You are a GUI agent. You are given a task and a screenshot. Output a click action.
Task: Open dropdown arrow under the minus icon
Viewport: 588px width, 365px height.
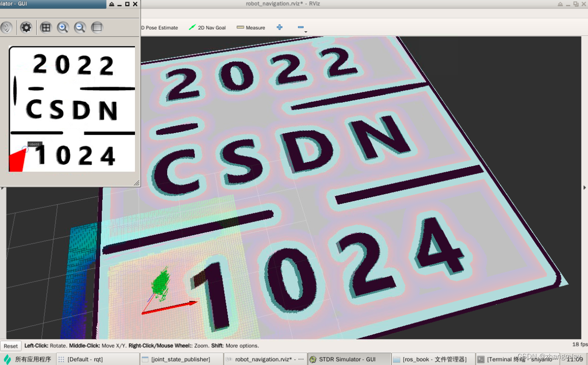coord(305,32)
